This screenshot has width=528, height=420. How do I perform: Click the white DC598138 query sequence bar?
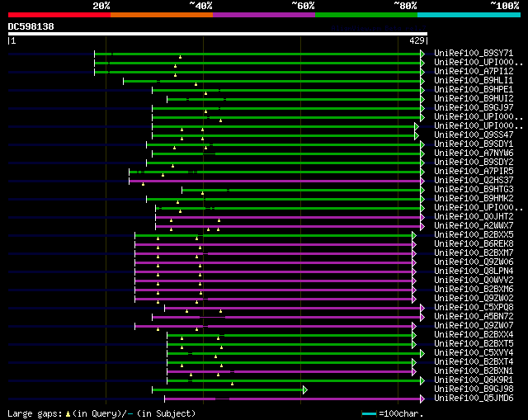(x=218, y=34)
